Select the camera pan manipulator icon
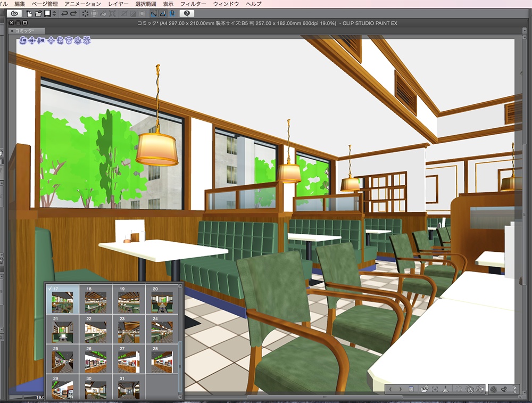532x403 pixels. coord(32,41)
